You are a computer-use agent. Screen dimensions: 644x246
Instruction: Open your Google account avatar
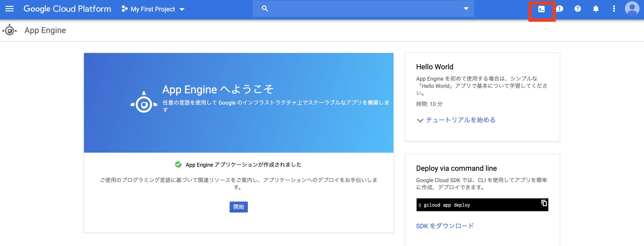[x=632, y=9]
